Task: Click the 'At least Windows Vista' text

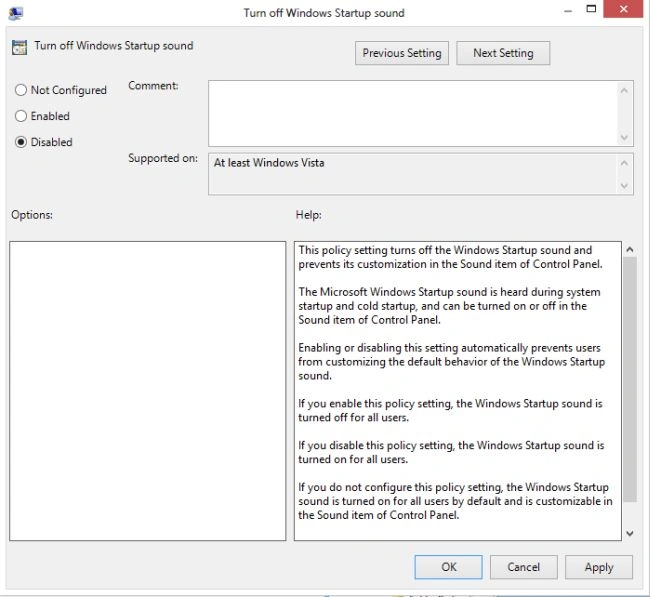Action: (x=269, y=163)
